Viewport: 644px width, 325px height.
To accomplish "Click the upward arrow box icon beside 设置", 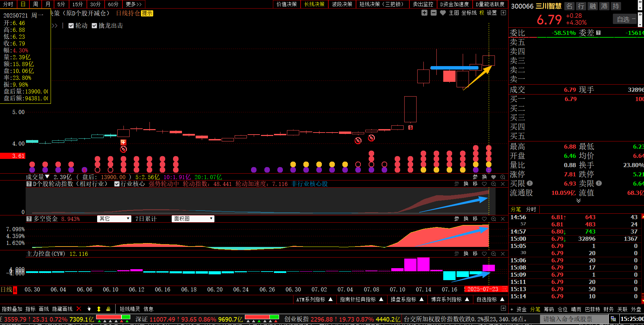I will coord(503,13).
